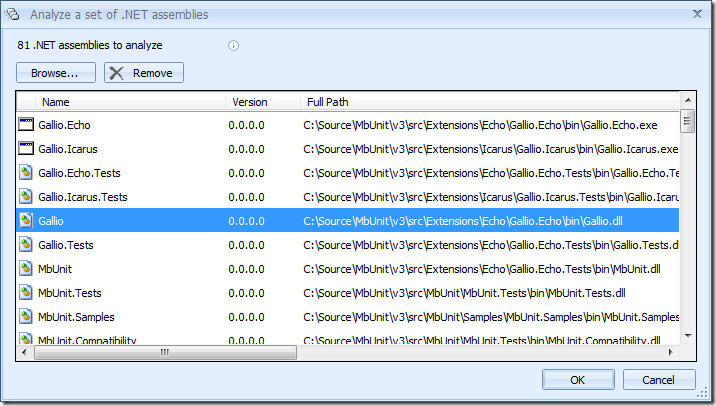Click the resize grip at dialog corner

702,392
